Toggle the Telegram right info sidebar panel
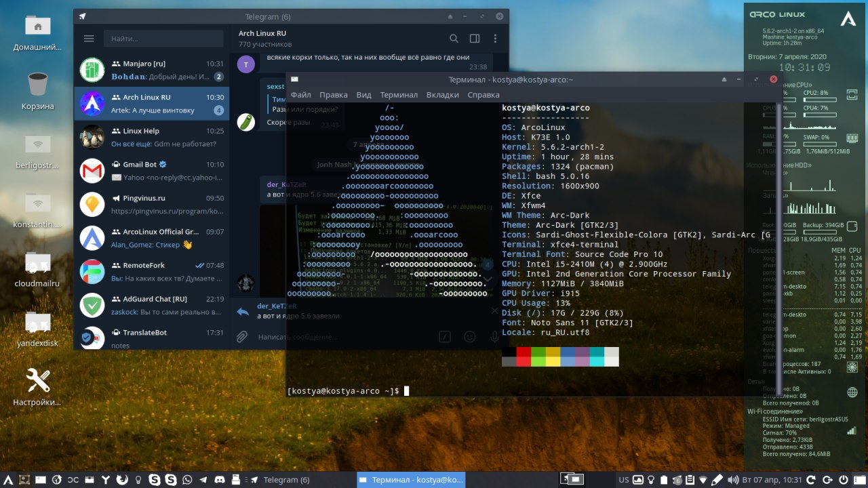This screenshot has width=868, height=488. 475,39
